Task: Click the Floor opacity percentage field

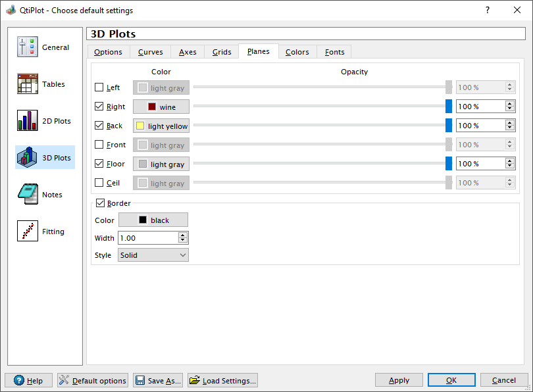Action: [480, 164]
